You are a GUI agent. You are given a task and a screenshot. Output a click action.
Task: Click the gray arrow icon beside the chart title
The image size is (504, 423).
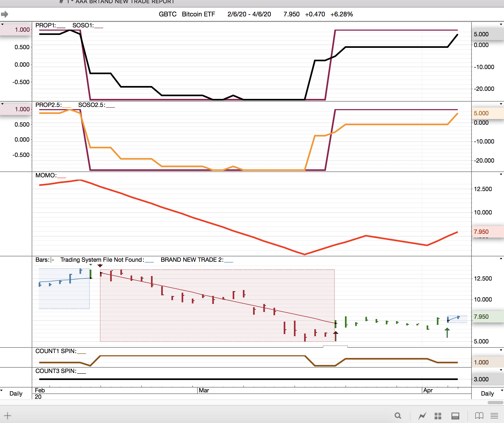5,14
